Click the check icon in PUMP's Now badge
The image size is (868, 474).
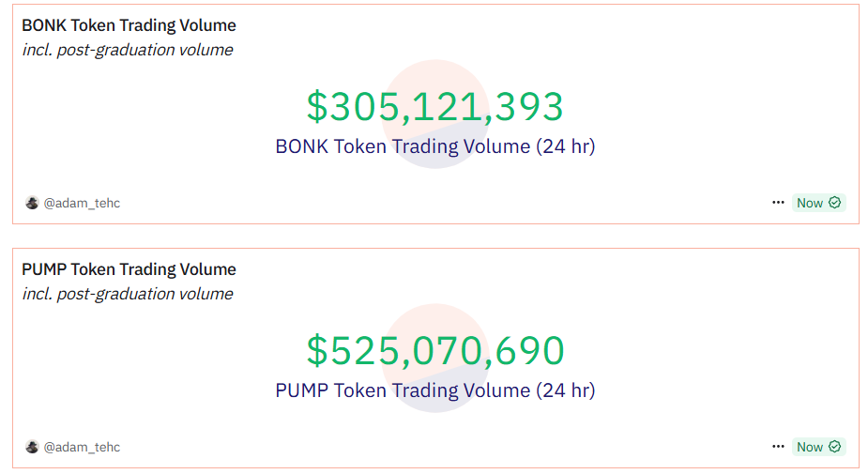pyautogui.click(x=834, y=447)
